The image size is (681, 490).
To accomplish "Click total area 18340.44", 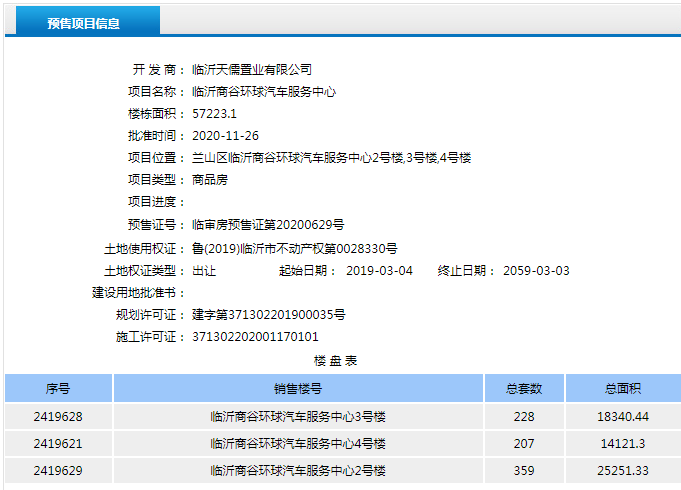I will [623, 417].
